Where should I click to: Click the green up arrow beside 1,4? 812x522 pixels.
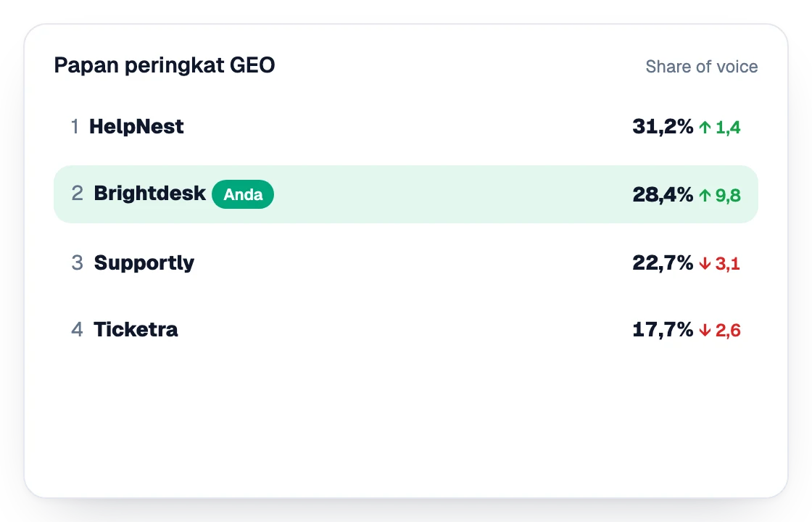[x=704, y=127]
